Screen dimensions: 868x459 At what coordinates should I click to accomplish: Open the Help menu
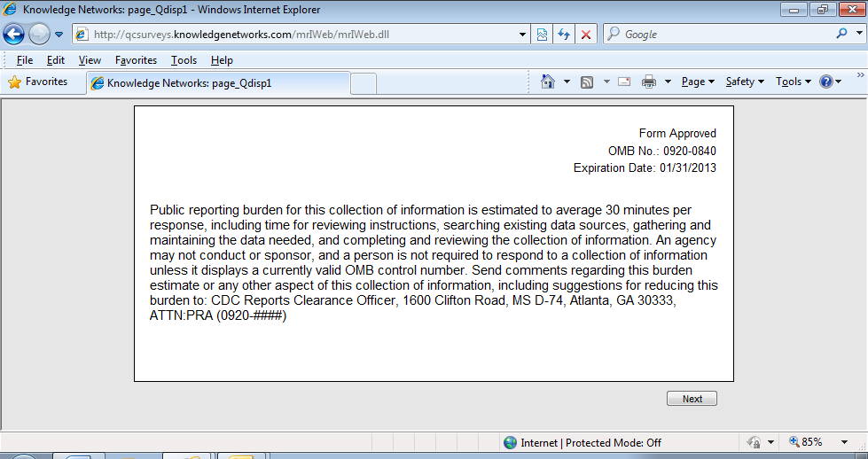(222, 60)
